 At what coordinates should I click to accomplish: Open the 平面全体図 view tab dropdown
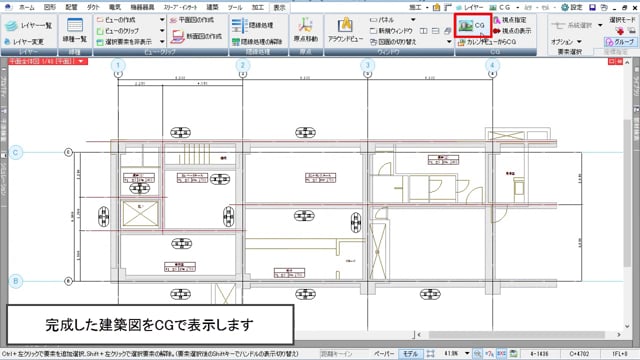81,61
